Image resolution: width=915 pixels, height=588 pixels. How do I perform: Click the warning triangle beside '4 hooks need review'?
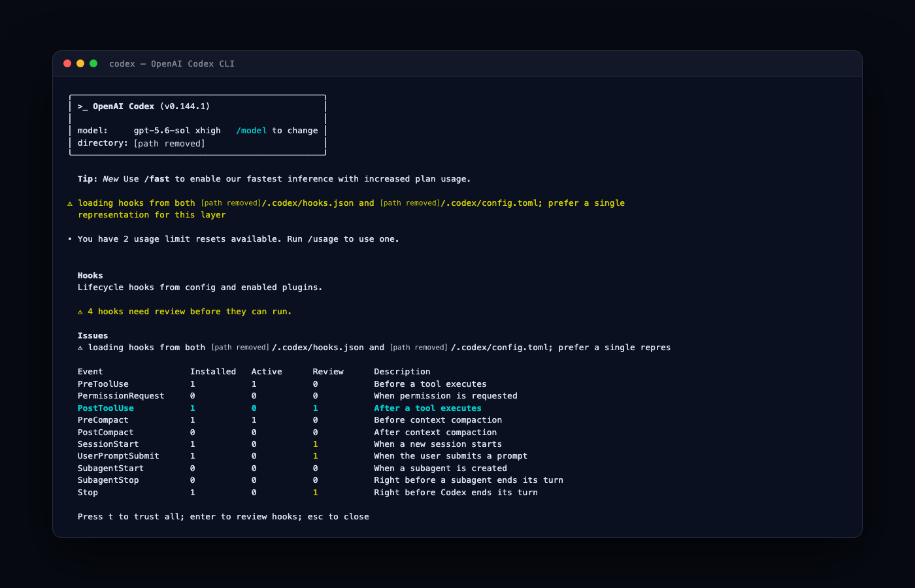80,312
